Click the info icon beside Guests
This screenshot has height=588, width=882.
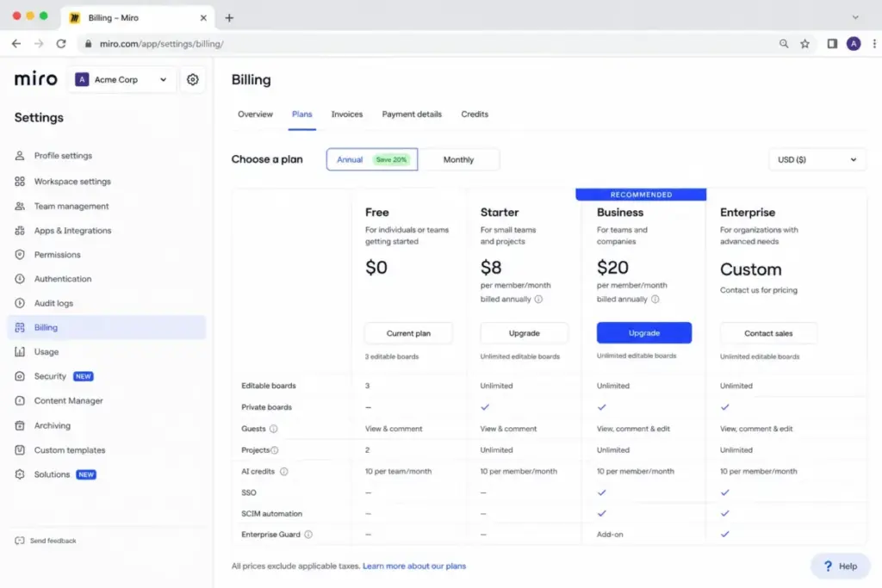pos(273,429)
